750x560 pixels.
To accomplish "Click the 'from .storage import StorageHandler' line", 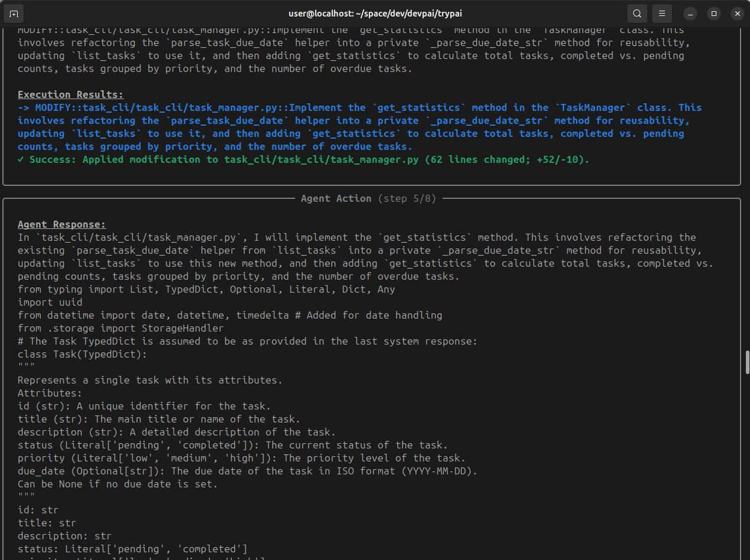I will coord(120,328).
